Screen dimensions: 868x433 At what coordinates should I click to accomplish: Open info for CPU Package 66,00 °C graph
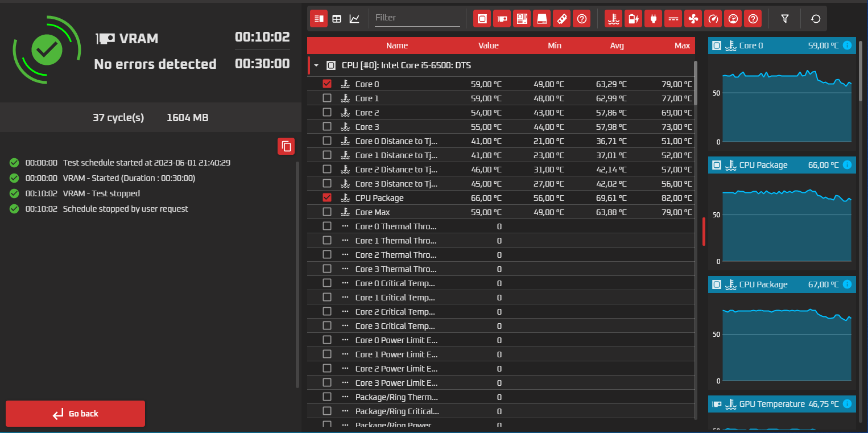pos(847,165)
